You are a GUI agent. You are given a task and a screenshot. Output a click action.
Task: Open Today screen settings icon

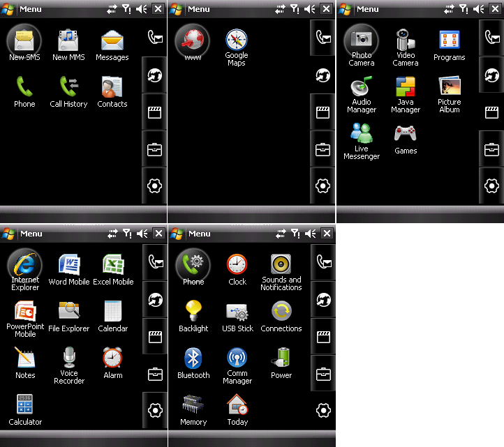(x=237, y=404)
